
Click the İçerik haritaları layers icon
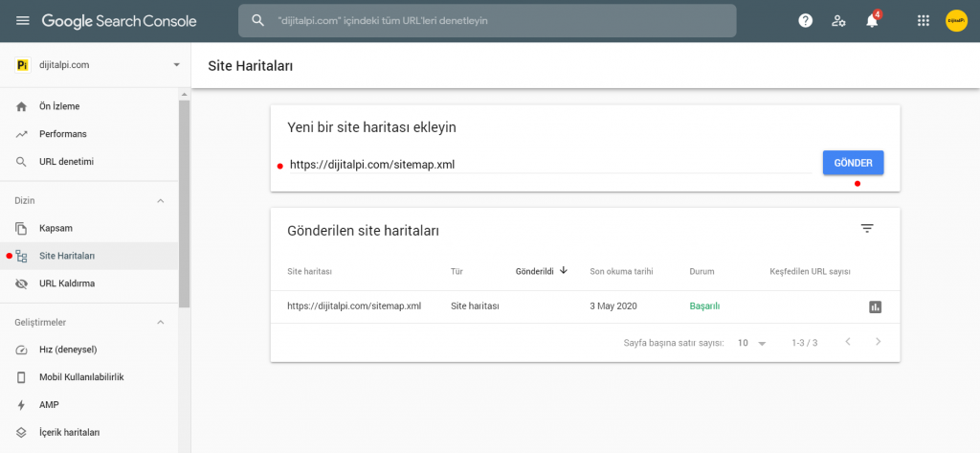[21, 432]
